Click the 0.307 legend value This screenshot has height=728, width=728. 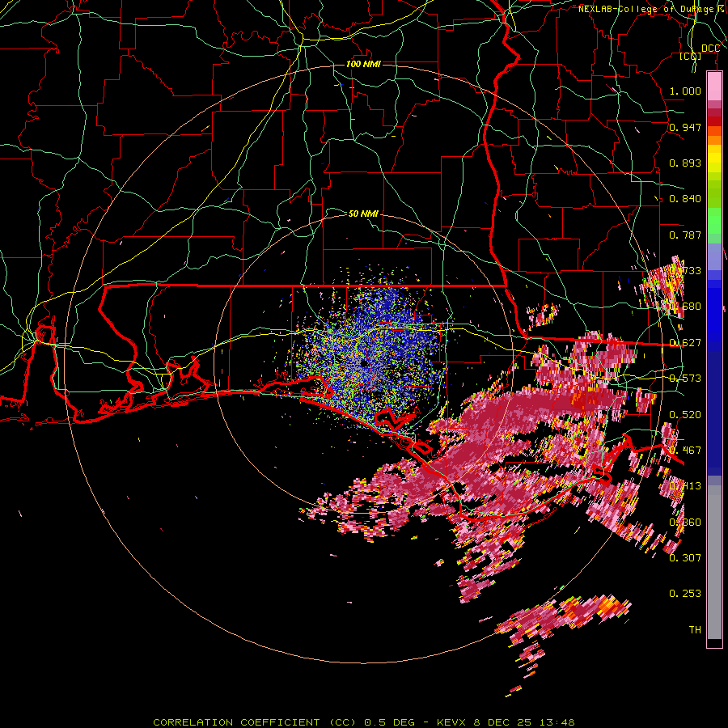(685, 557)
